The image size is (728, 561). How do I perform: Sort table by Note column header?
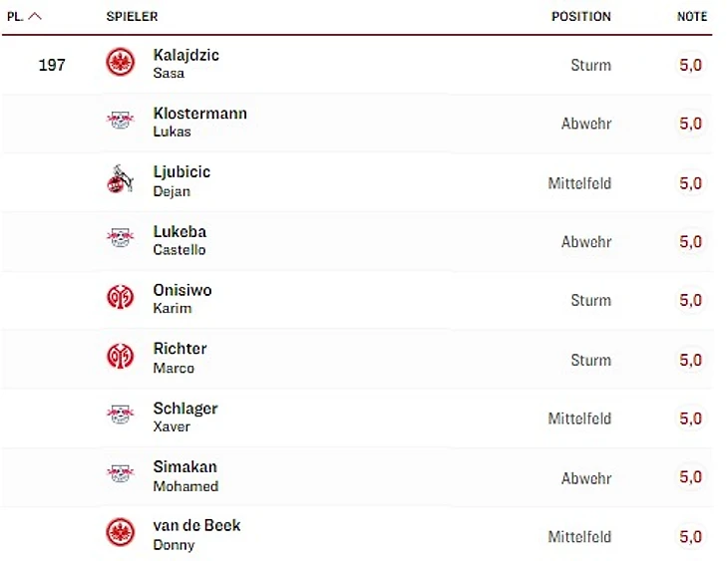tap(691, 17)
